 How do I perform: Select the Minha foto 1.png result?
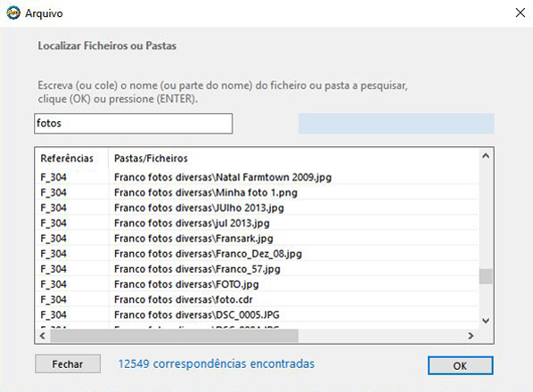[x=257, y=192]
